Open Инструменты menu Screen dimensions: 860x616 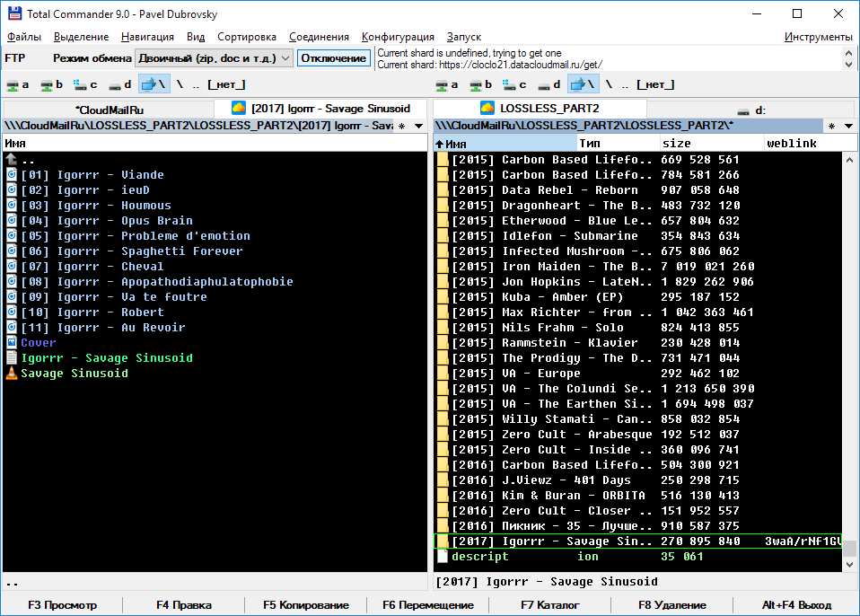click(x=819, y=37)
